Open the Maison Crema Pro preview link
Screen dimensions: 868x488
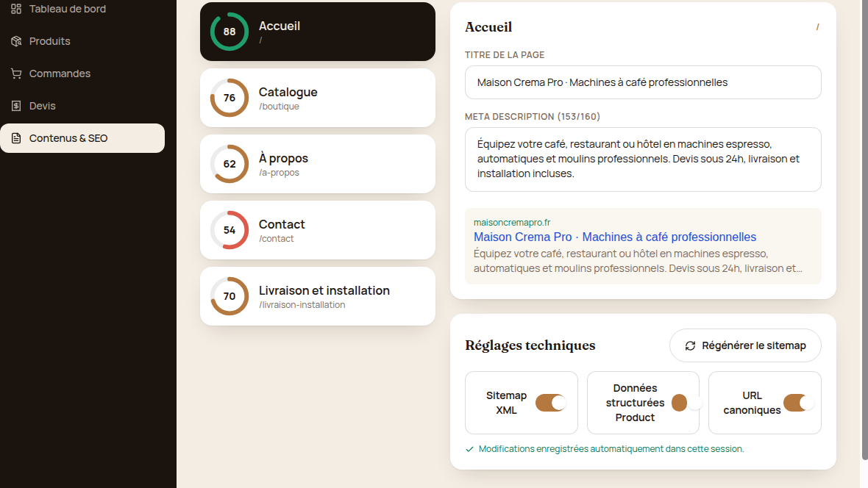click(614, 237)
